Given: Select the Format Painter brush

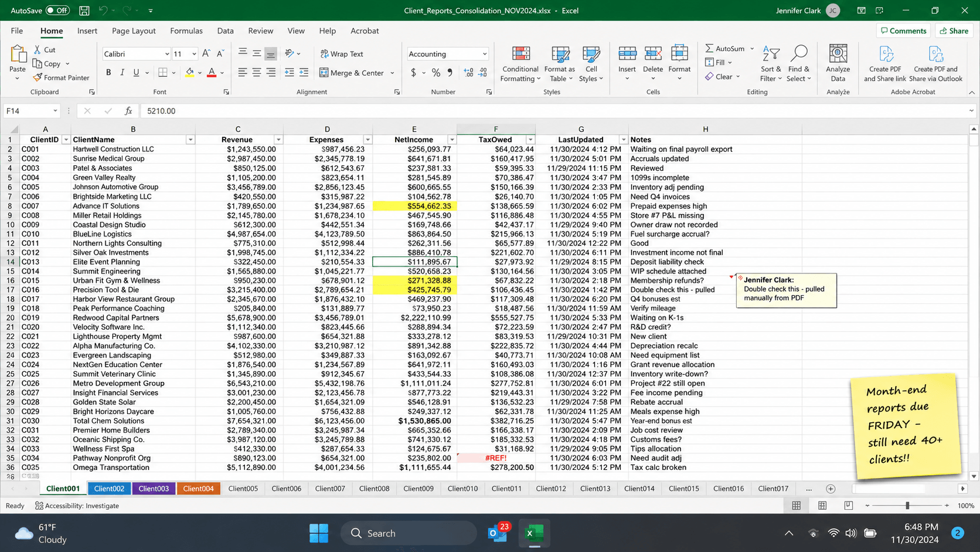Looking at the screenshot, I should (x=38, y=77).
